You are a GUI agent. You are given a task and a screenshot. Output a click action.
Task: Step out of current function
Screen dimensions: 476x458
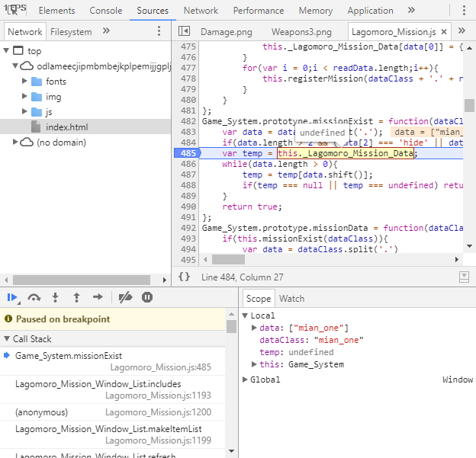pos(76,297)
